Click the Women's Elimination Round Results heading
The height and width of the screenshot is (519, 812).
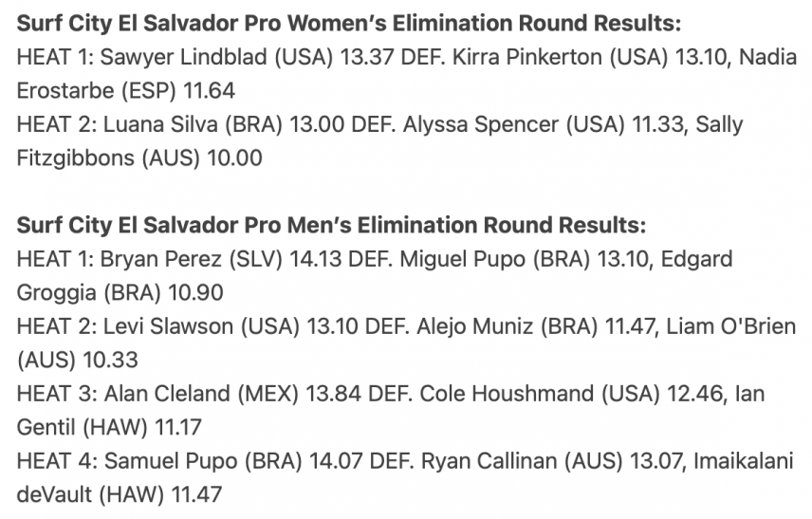click(x=348, y=24)
